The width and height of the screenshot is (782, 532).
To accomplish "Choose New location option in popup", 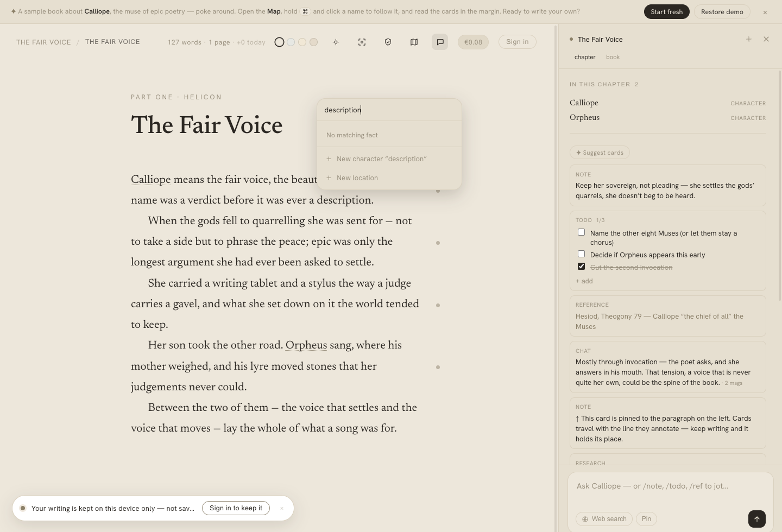I will click(x=389, y=178).
